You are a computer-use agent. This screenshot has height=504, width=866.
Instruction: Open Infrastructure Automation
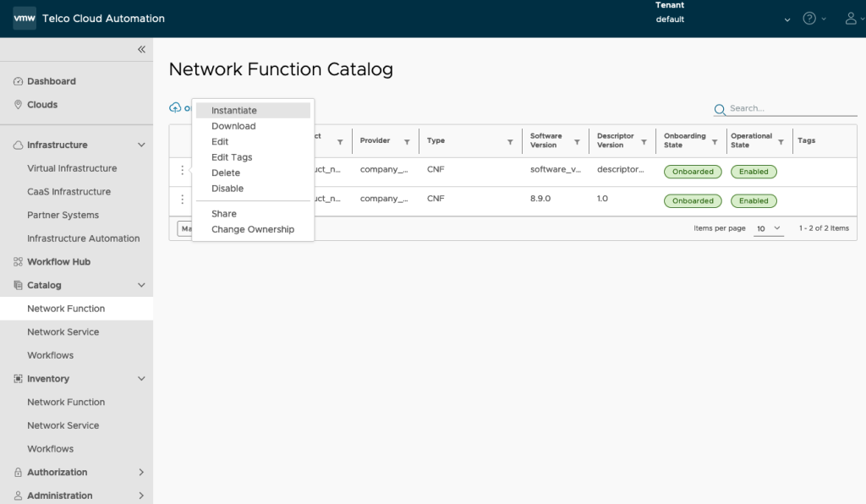[84, 238]
